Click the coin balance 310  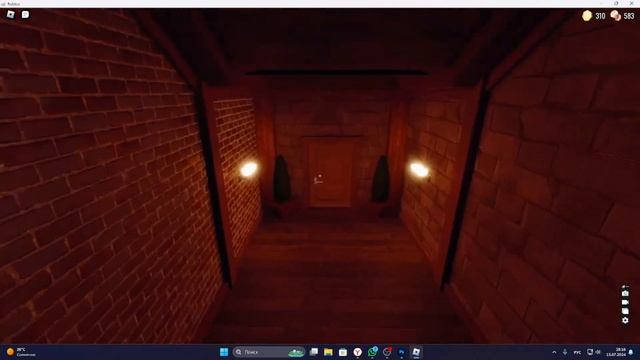[600, 16]
